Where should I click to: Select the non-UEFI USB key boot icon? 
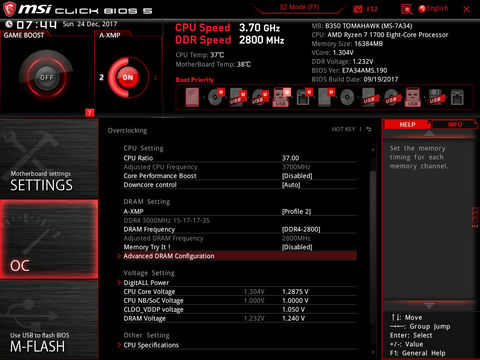coord(413,97)
